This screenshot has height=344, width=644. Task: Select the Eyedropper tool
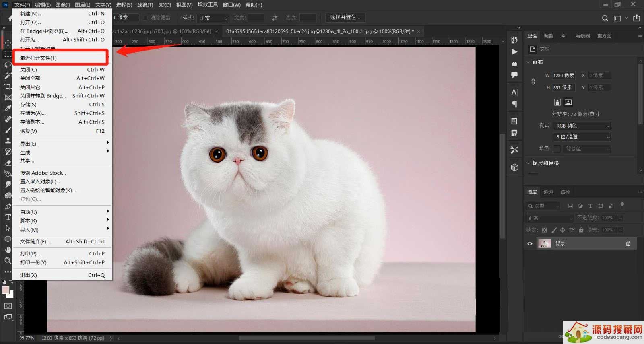click(8, 108)
